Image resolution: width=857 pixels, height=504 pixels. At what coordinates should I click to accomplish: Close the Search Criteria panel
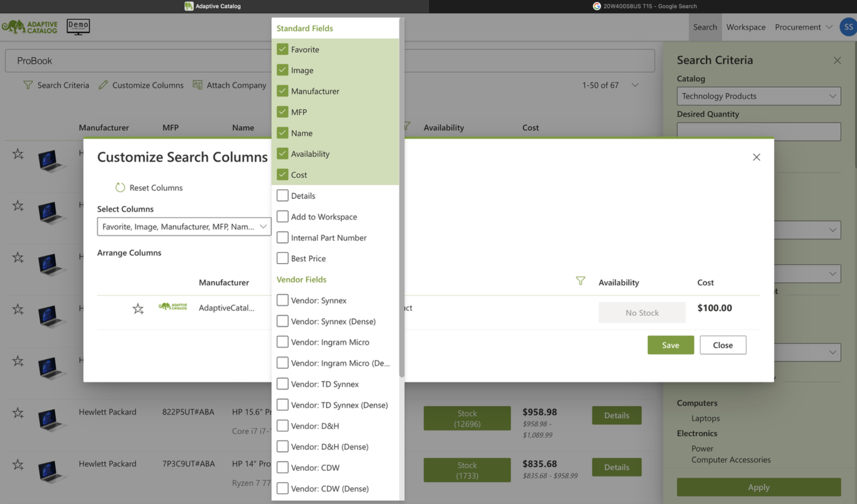(837, 60)
